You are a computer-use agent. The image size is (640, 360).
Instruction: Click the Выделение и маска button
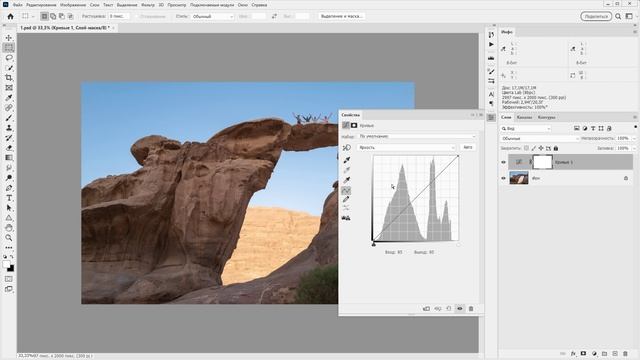pos(341,16)
